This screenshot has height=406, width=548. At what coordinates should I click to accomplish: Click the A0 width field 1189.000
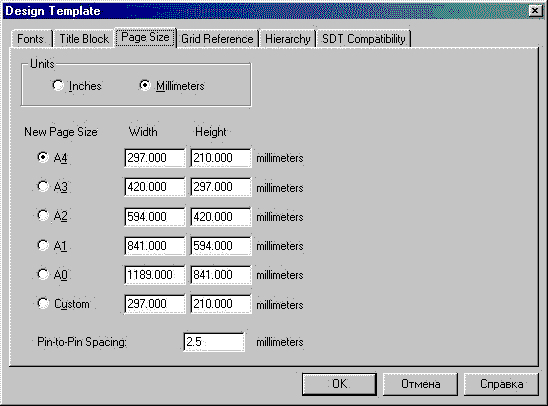click(x=155, y=275)
